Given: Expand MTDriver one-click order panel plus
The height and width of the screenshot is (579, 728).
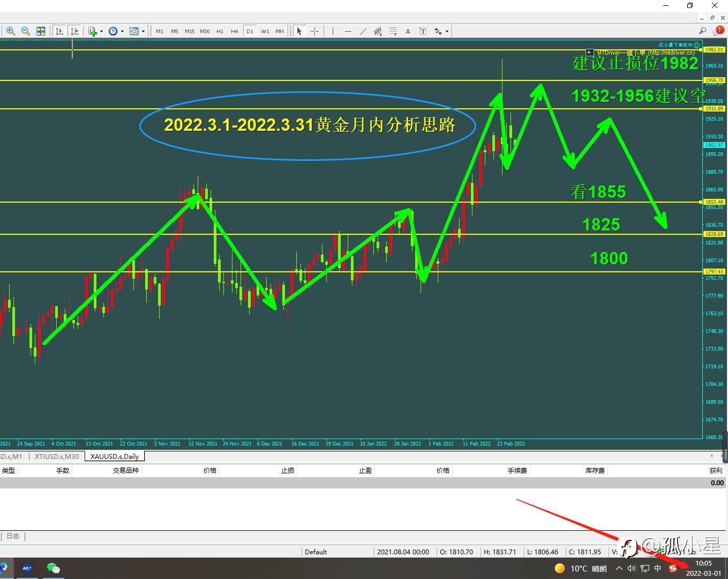Looking at the screenshot, I should (589, 53).
